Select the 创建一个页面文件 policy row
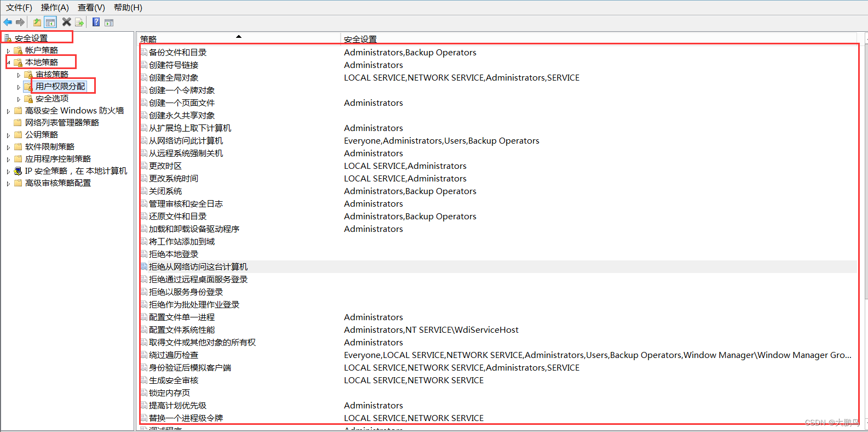The height and width of the screenshot is (432, 868). [x=498, y=103]
